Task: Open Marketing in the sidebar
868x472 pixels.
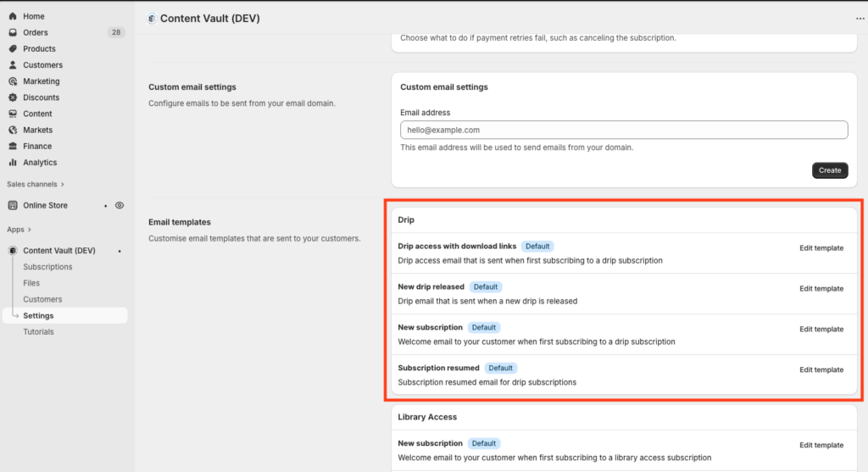Action: (42, 81)
